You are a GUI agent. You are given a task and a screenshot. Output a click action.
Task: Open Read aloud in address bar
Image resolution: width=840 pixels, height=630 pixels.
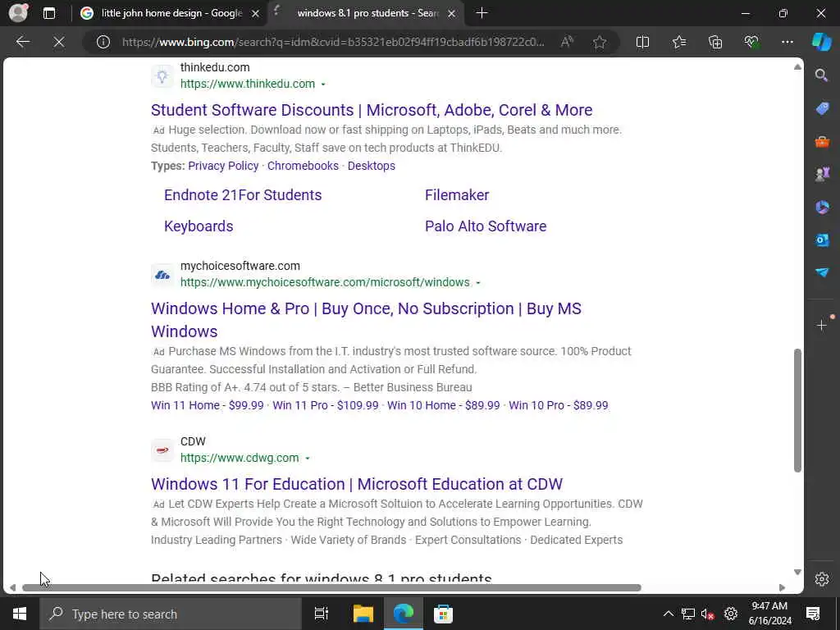click(567, 42)
